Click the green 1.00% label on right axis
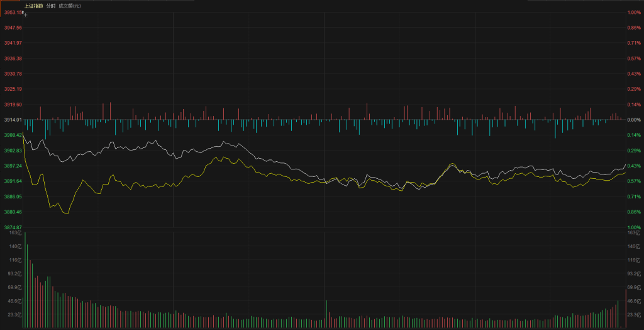This screenshot has width=644, height=330. (x=633, y=227)
